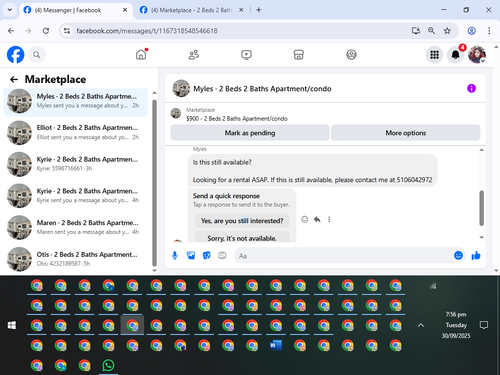React to message with emoji icon

[x=305, y=219]
